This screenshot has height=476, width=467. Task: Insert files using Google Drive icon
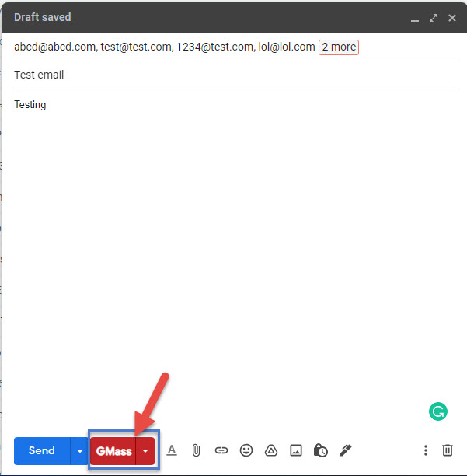(271, 450)
